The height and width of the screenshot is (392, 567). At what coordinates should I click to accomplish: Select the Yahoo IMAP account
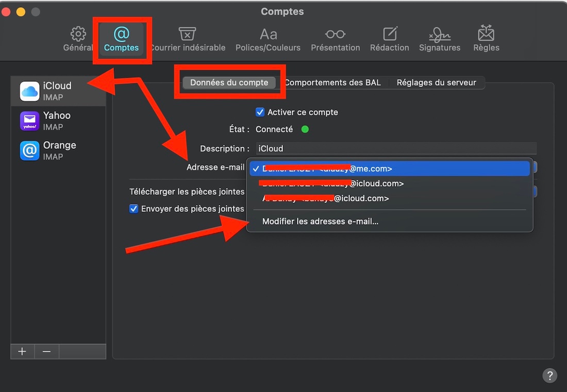tap(58, 121)
